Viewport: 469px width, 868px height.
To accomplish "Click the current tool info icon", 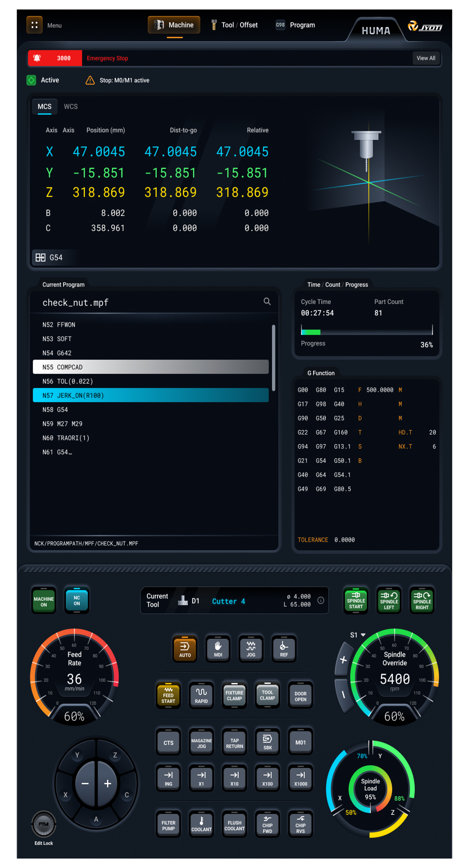I will click(x=321, y=600).
